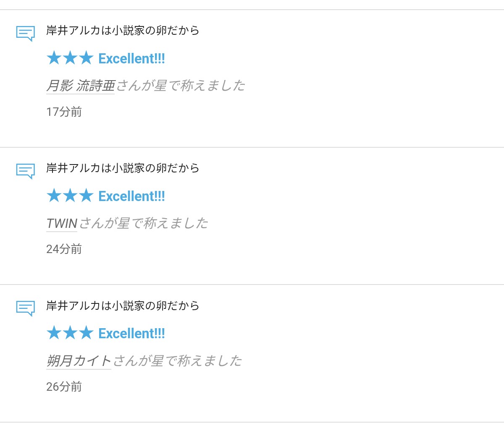The image size is (504, 431).
Task: Click the Excellent!!! label in TWIN's notification
Action: coord(131,196)
